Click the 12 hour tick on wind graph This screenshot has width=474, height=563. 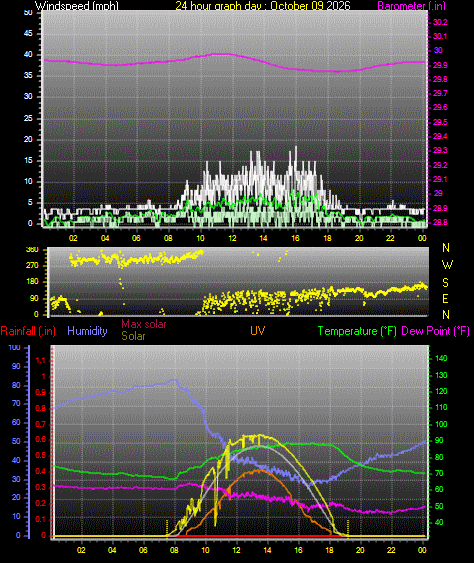[232, 238]
